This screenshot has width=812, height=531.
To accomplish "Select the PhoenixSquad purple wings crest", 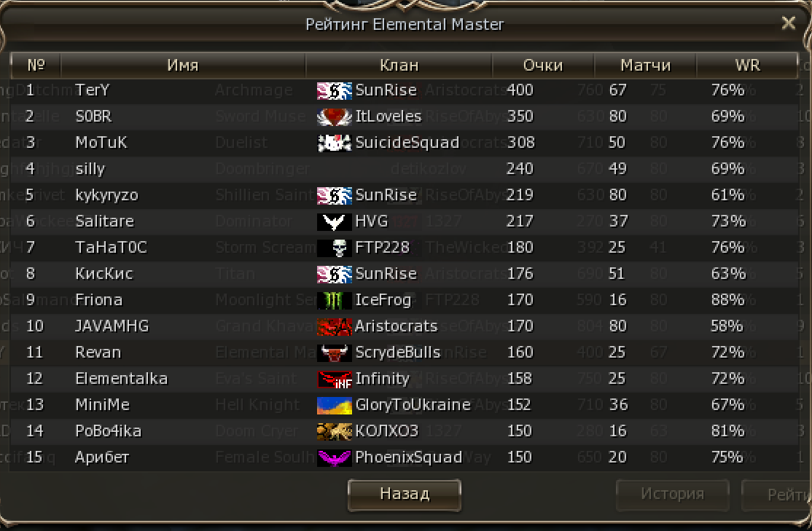I will coord(334,458).
